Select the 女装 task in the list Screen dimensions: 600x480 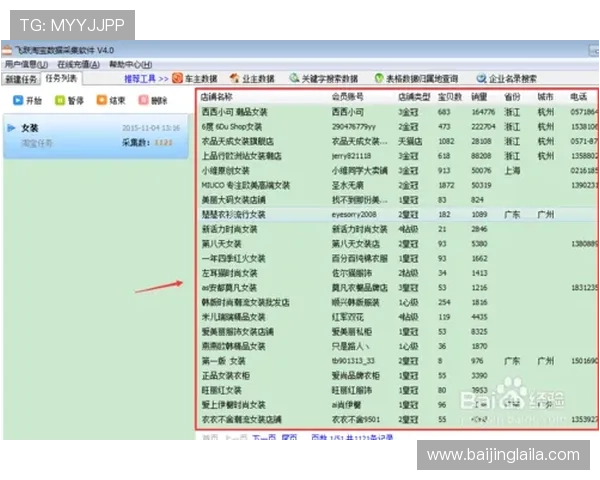pos(96,136)
